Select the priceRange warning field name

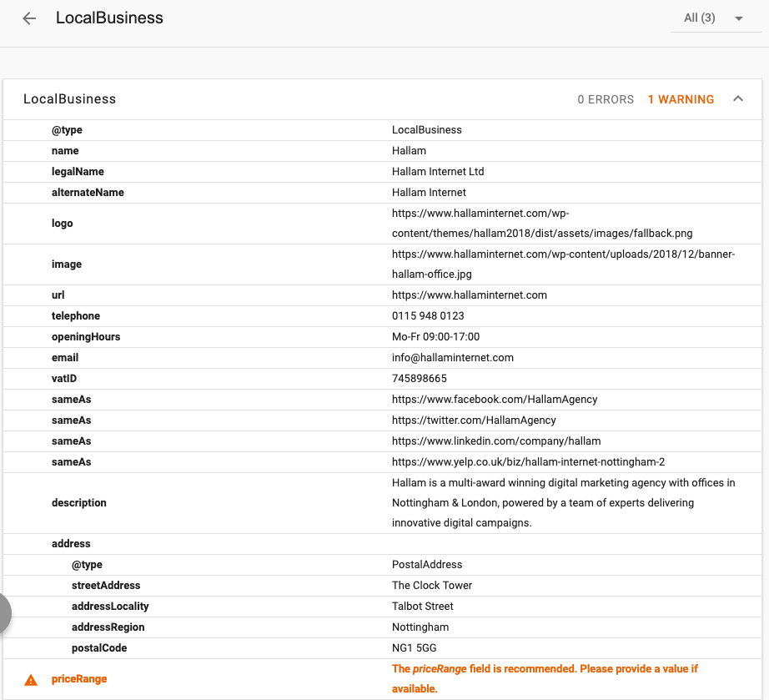coord(79,679)
